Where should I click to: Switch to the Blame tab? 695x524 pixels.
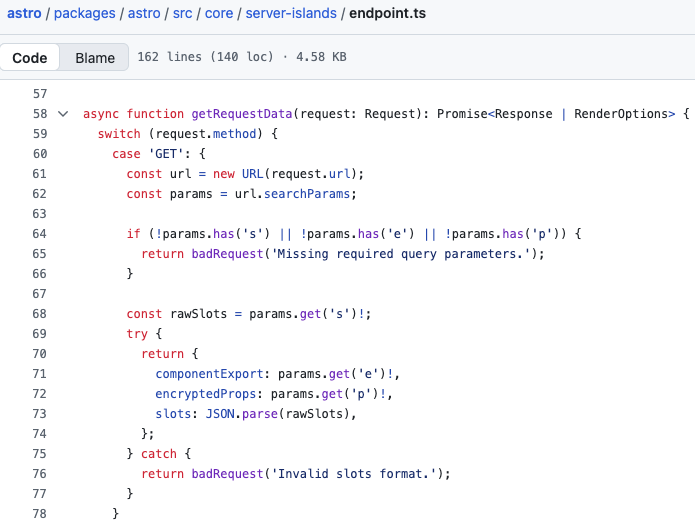pos(95,58)
